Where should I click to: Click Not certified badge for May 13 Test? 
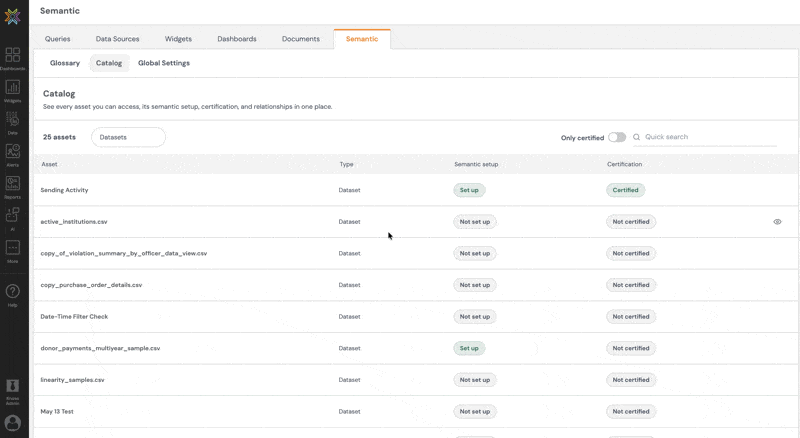[x=631, y=411]
